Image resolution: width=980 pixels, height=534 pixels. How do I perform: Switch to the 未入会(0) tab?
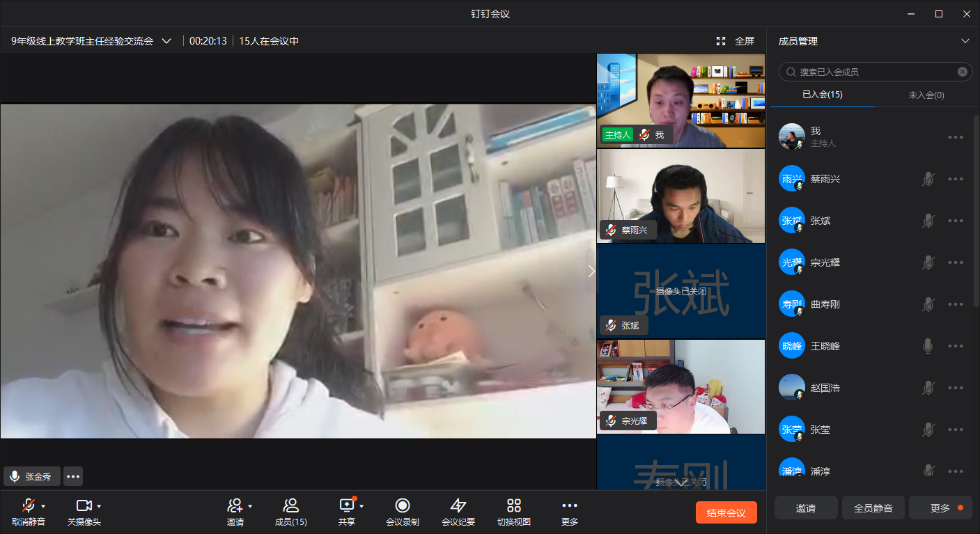(926, 95)
